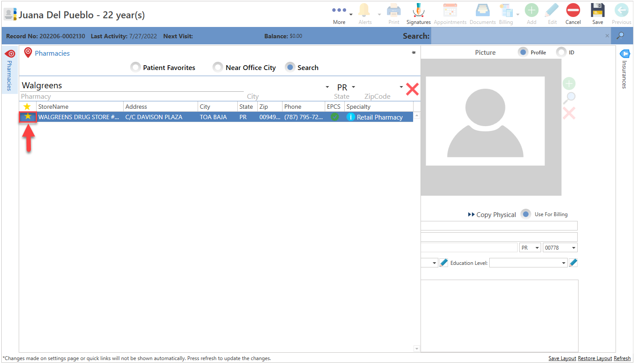Delete the picture with the red X
The image size is (636, 364).
click(569, 114)
